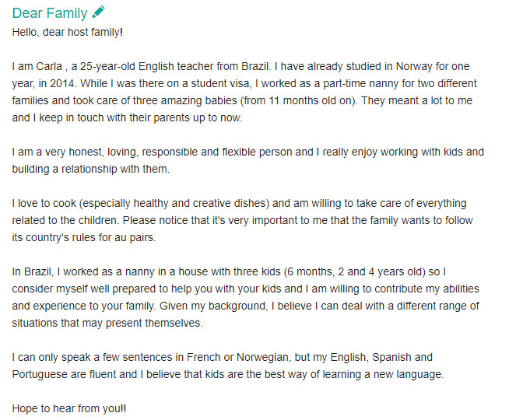Click the pencil edit icon beside Dear Family
Image resolution: width=530 pixels, height=420 pixels.
pos(98,12)
